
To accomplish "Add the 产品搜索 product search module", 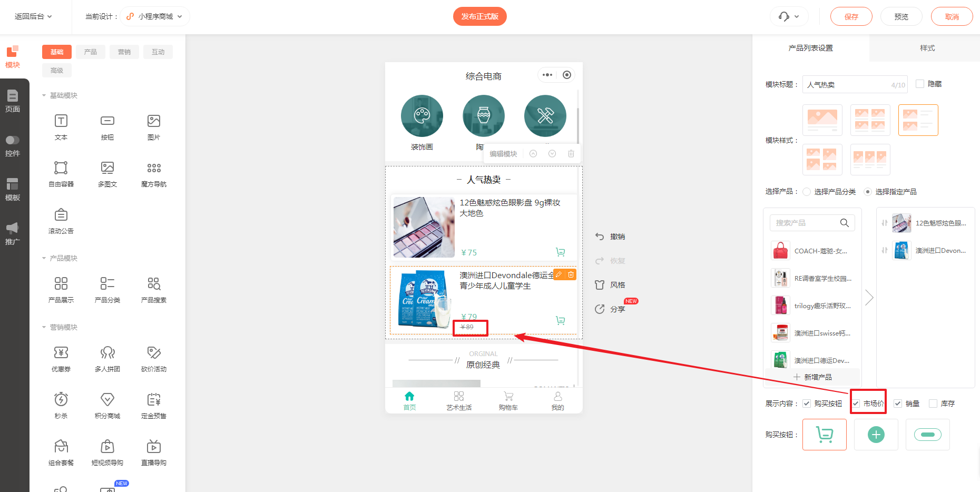I will point(154,290).
